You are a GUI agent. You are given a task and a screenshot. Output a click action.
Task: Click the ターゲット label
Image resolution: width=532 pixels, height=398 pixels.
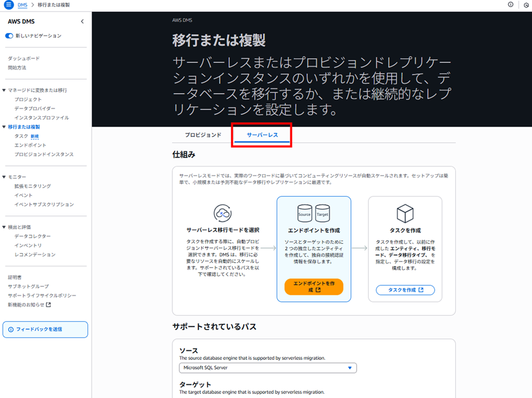pos(195,384)
